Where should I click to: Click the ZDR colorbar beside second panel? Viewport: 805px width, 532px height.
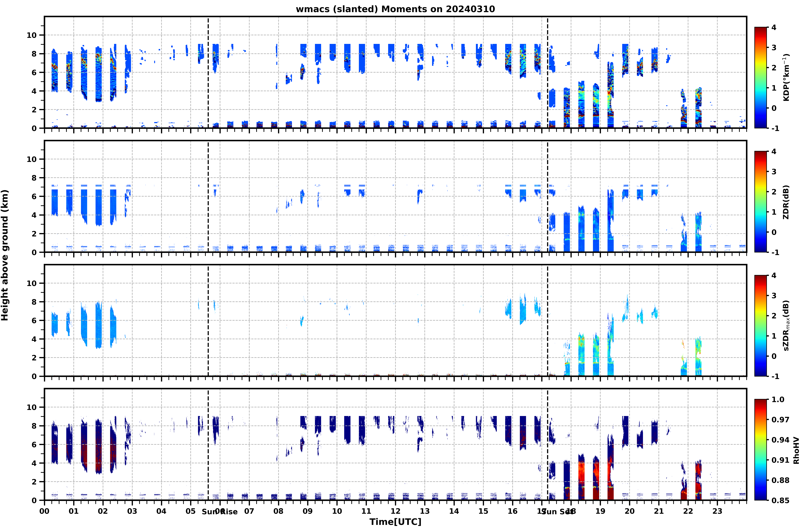point(761,202)
